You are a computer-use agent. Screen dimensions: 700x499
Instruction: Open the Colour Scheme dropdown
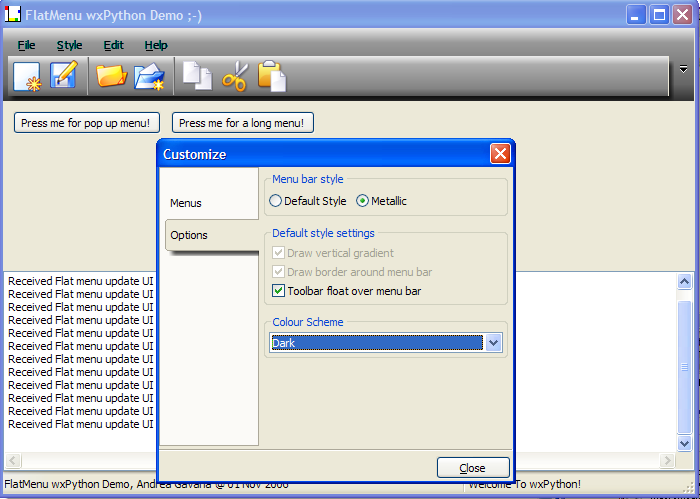(x=493, y=343)
